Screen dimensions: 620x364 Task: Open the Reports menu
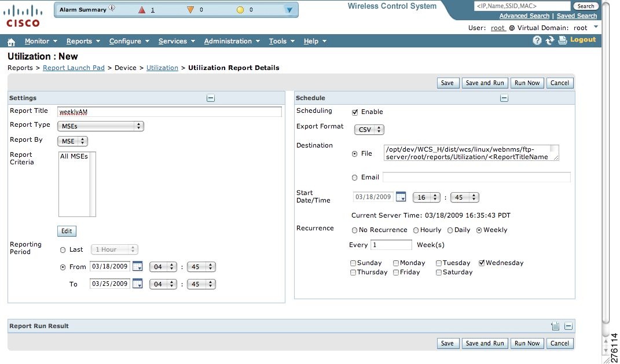[83, 41]
